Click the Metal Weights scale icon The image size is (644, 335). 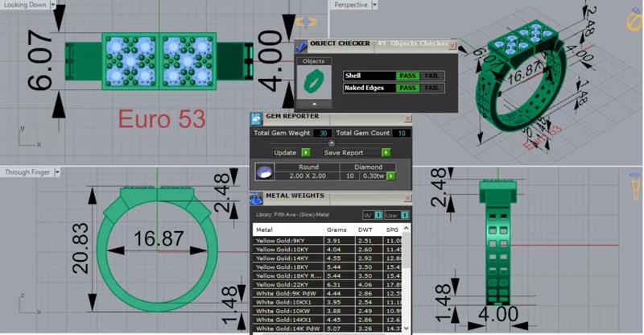pos(256,199)
